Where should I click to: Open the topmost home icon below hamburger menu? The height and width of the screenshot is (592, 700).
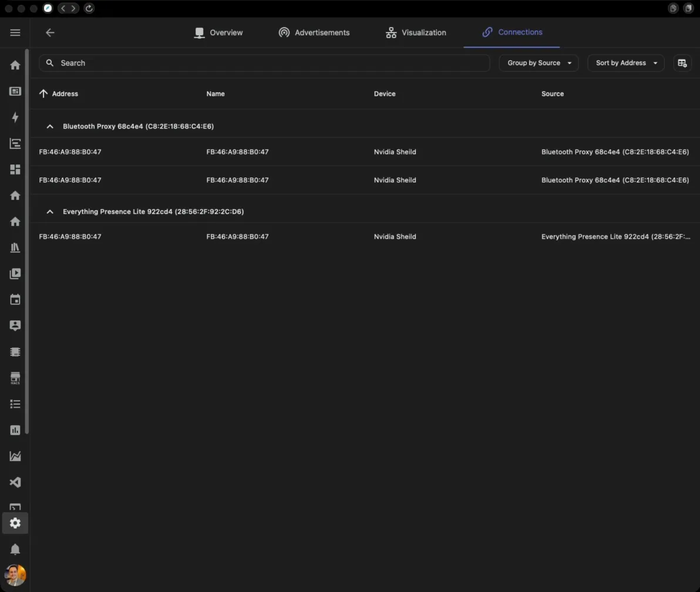[x=15, y=65]
